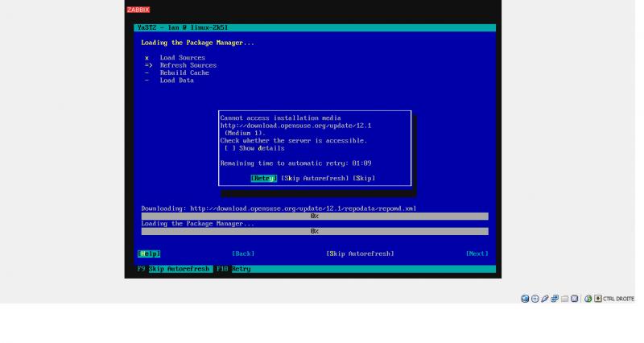
Task: Open Help at the bottom left
Action: [x=149, y=254]
